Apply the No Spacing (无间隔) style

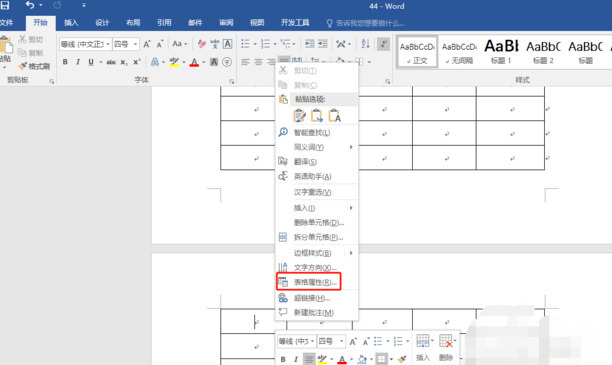click(459, 52)
